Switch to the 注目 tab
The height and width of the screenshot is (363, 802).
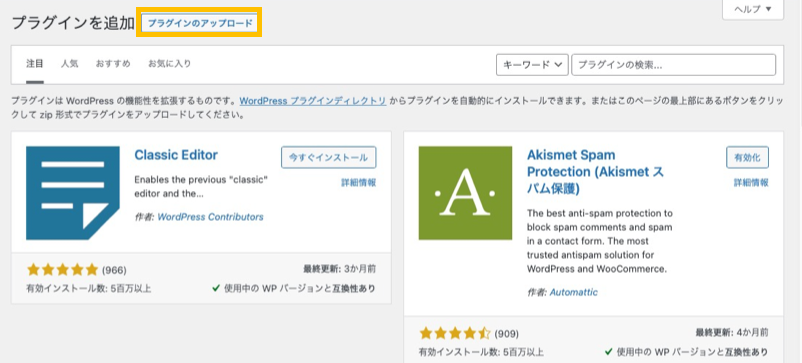click(x=35, y=64)
